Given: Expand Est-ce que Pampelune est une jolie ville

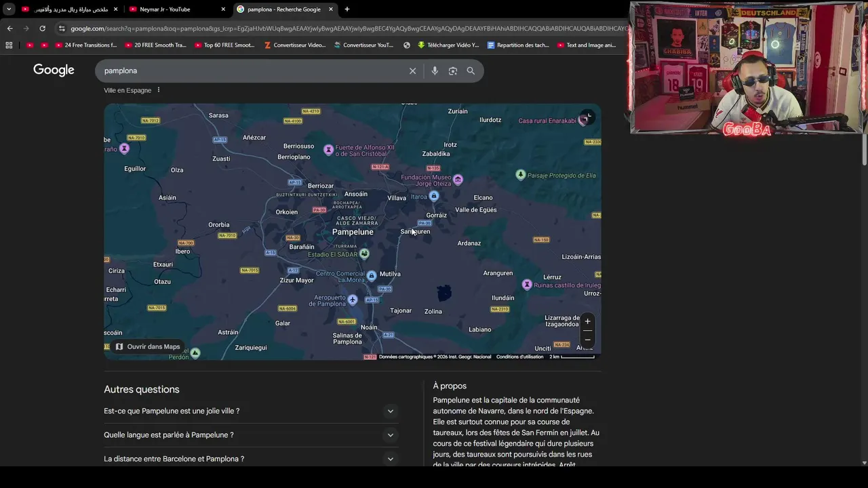Looking at the screenshot, I should (251, 411).
